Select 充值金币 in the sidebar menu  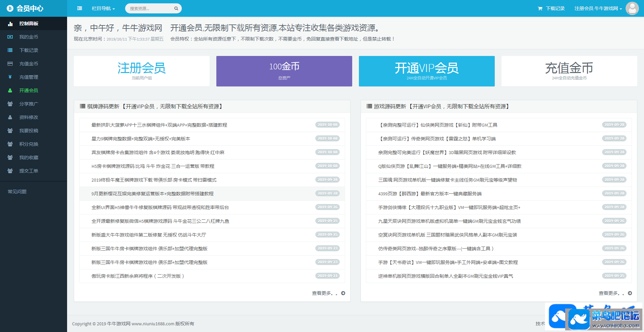tap(34, 64)
